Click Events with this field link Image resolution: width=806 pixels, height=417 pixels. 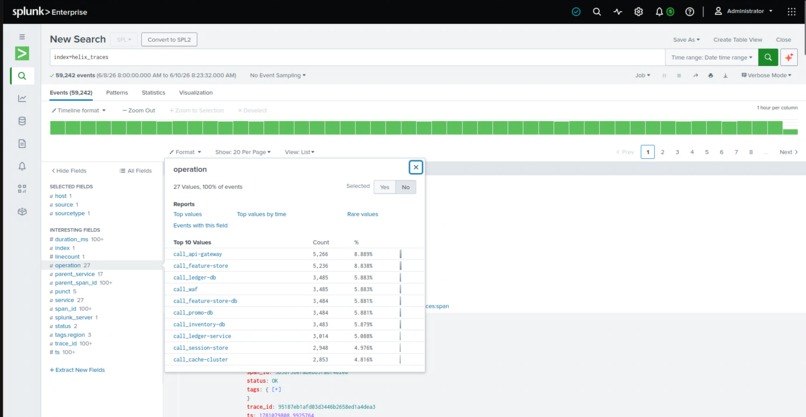[200, 226]
